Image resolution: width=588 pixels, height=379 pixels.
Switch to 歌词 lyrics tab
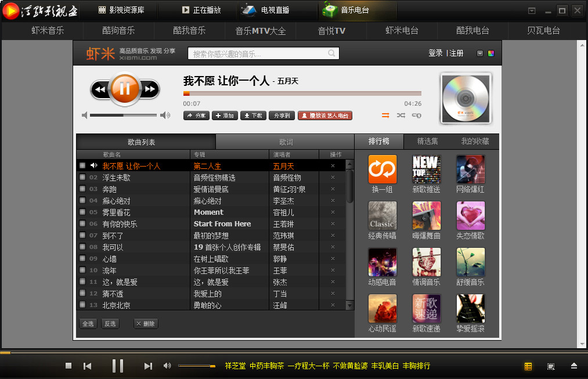(286, 142)
